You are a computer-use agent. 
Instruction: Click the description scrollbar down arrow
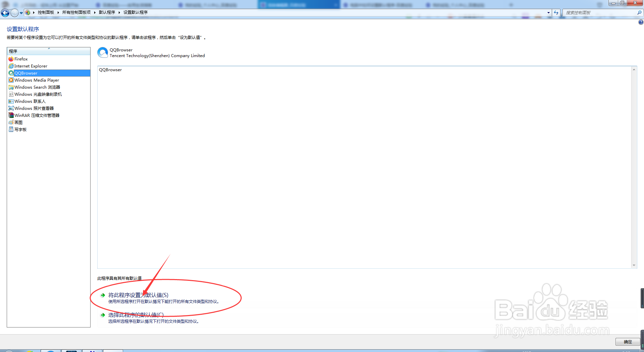(634, 265)
